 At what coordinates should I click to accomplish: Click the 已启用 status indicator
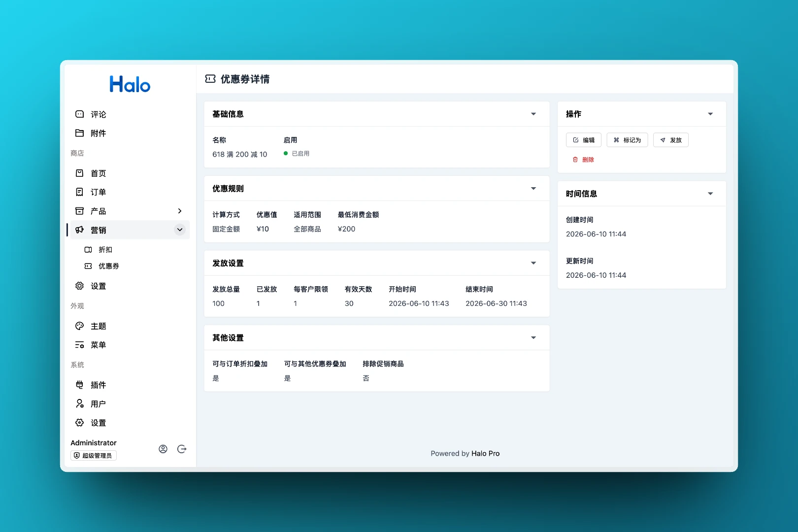coord(297,154)
